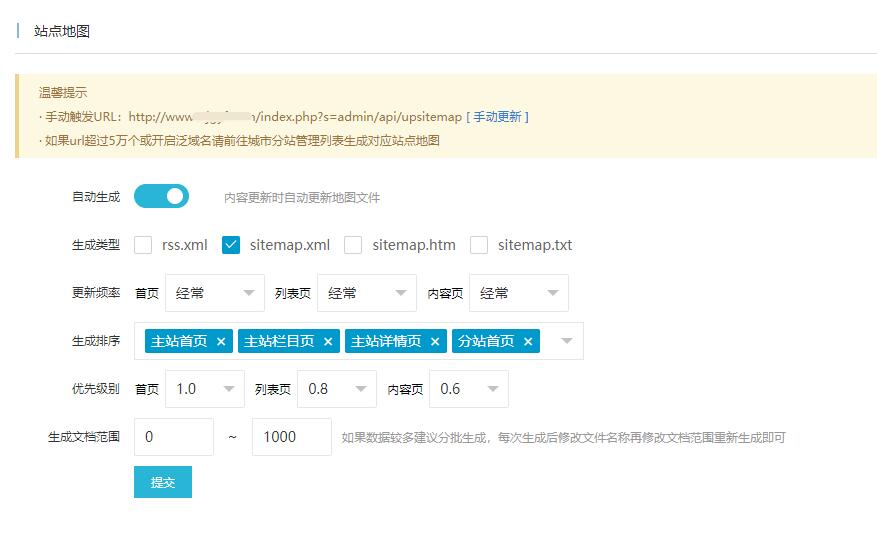This screenshot has height=541, width=877.
Task: Remove the 主站首页 tag with its x
Action: pyautogui.click(x=221, y=342)
